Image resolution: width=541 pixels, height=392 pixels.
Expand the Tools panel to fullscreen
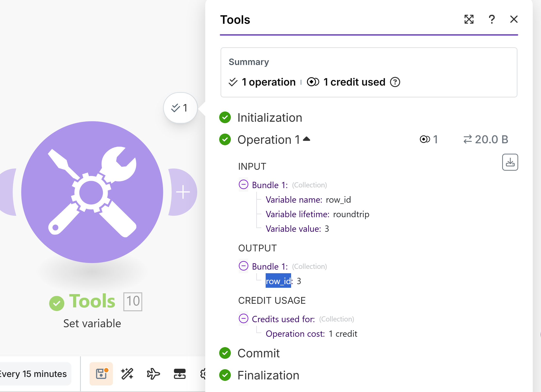(469, 19)
